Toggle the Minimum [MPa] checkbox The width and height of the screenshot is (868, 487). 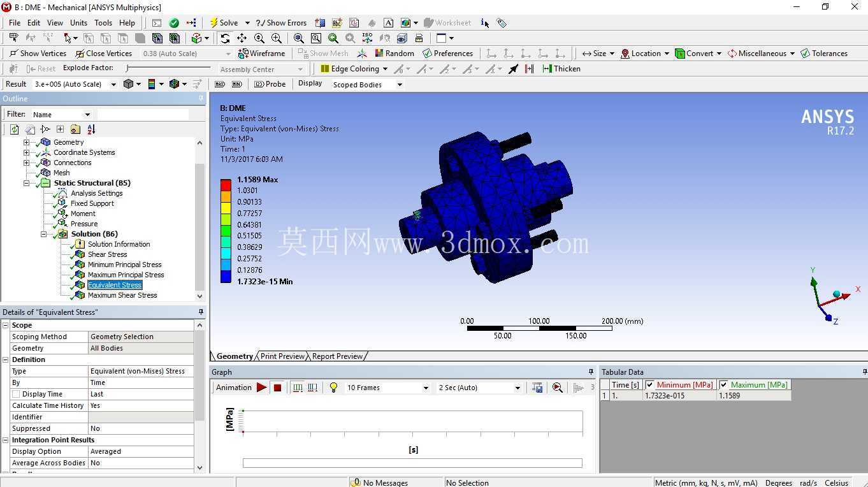coord(649,385)
